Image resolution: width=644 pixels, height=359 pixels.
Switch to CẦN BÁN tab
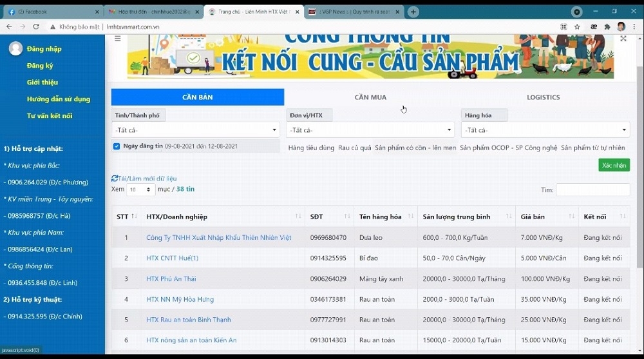(x=198, y=97)
